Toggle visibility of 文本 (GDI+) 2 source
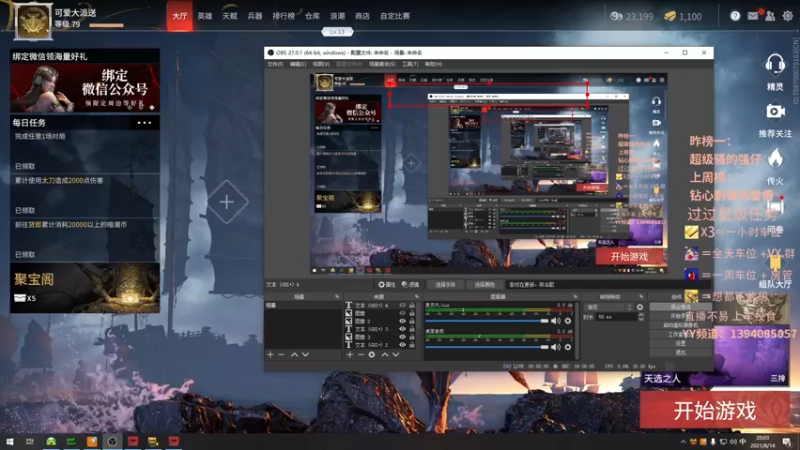Screen dimensions: 800x450 pos(402,345)
